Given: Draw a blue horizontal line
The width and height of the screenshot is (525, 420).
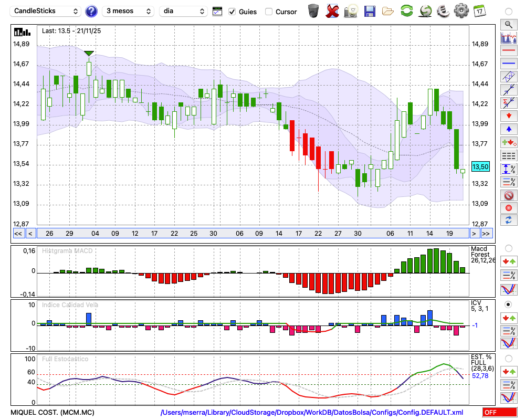Looking at the screenshot, I should [x=509, y=64].
